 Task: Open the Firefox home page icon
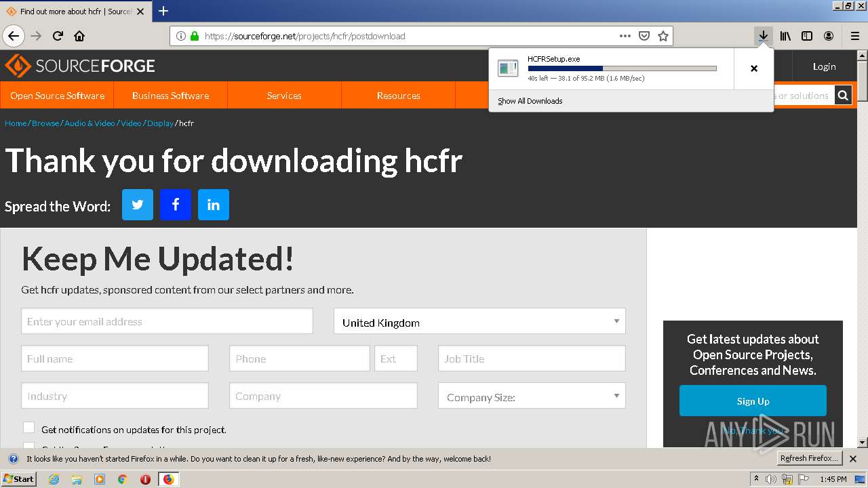pyautogui.click(x=79, y=36)
